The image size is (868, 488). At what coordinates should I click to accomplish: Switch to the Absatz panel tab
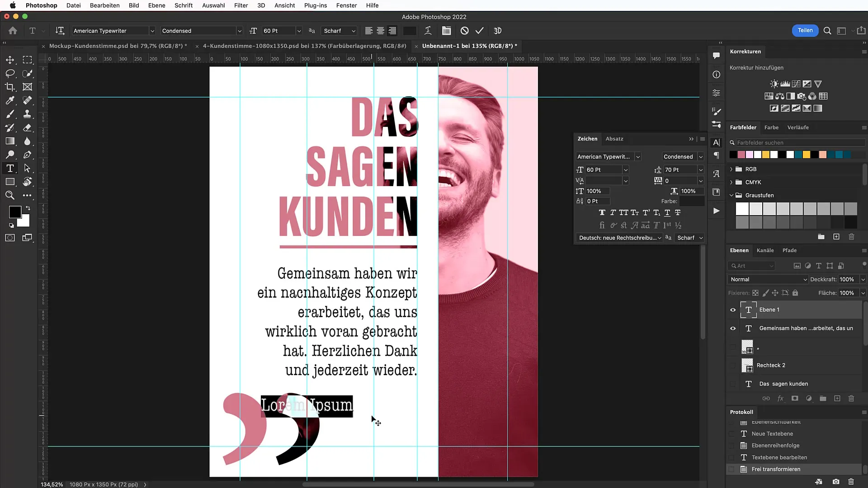[x=614, y=138]
